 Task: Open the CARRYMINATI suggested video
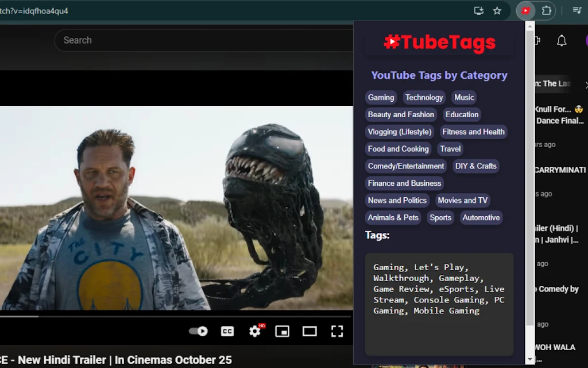tap(560, 170)
